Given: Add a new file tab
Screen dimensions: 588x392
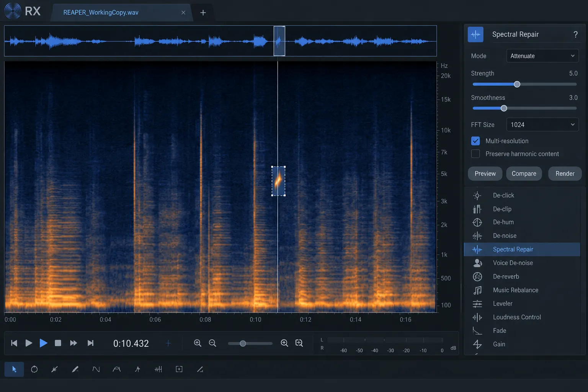Looking at the screenshot, I should click(x=203, y=13).
